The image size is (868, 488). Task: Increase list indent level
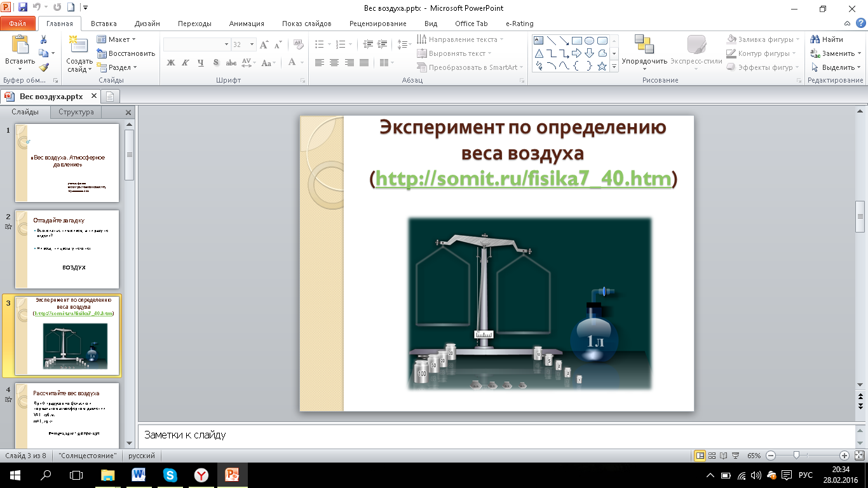(x=382, y=44)
